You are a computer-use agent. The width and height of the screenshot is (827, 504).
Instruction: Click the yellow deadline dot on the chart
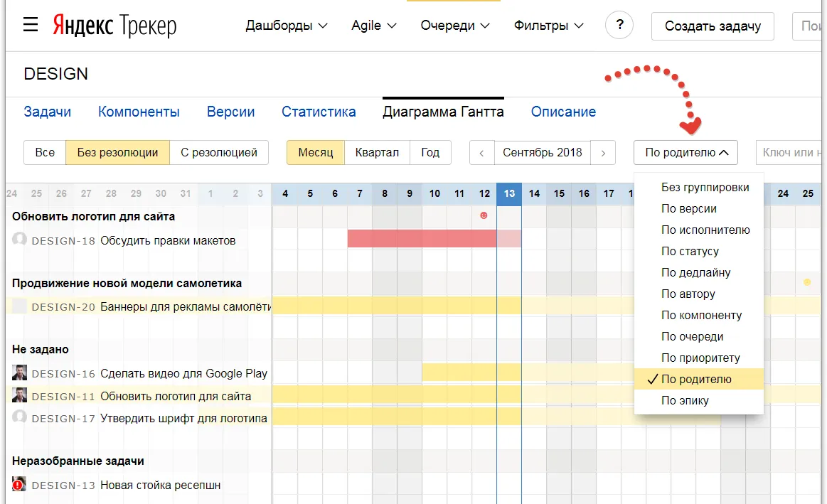tap(808, 282)
